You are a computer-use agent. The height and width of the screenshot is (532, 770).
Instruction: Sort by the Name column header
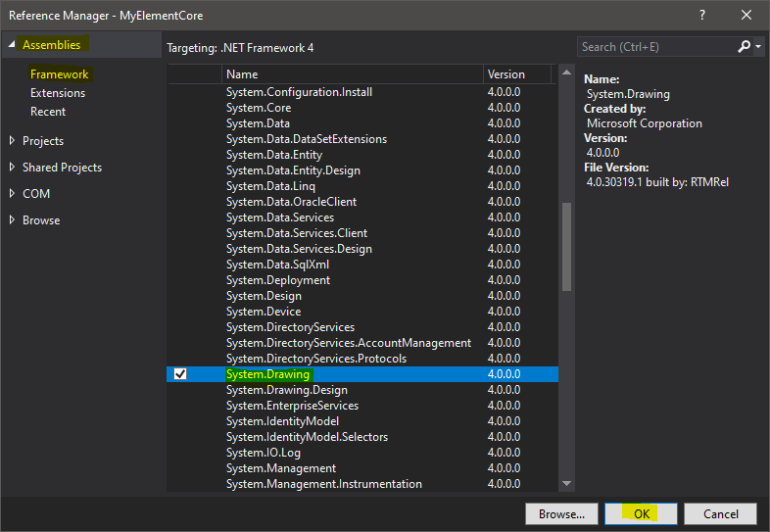coord(351,74)
